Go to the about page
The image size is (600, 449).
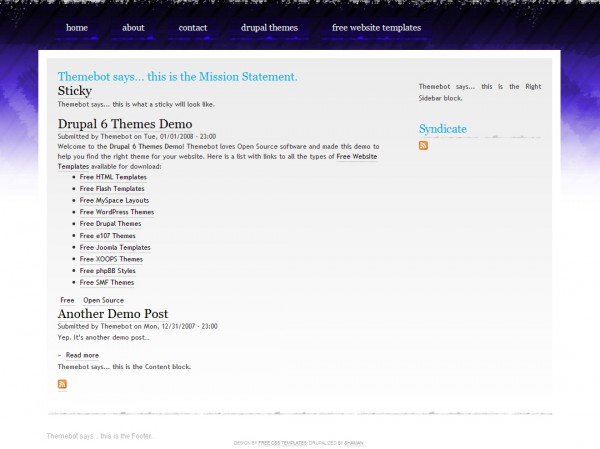click(x=133, y=28)
